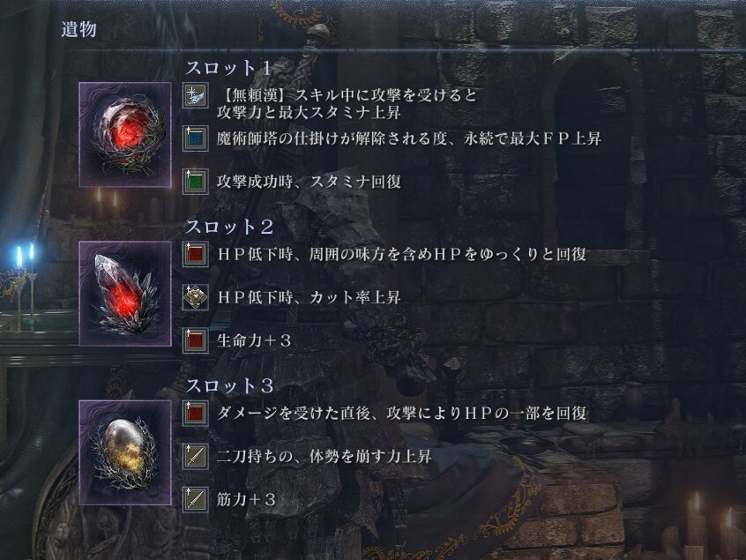
Task: Select the Slot 2 red crystal relic
Action: click(125, 294)
